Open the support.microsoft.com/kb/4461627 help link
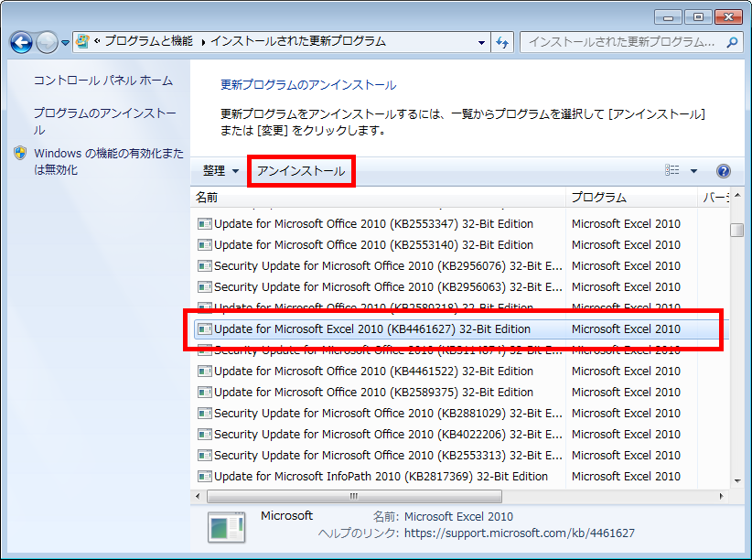752x560 pixels. pyautogui.click(x=520, y=533)
